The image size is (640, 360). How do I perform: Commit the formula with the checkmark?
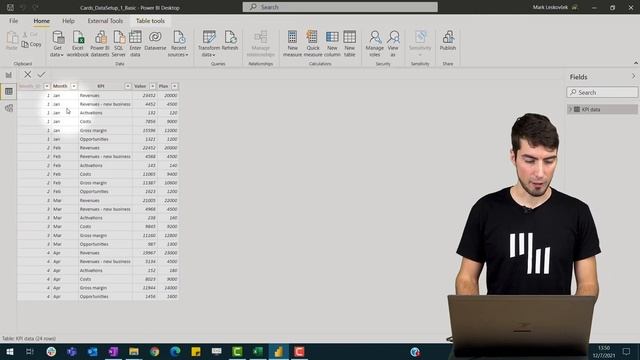[41, 74]
